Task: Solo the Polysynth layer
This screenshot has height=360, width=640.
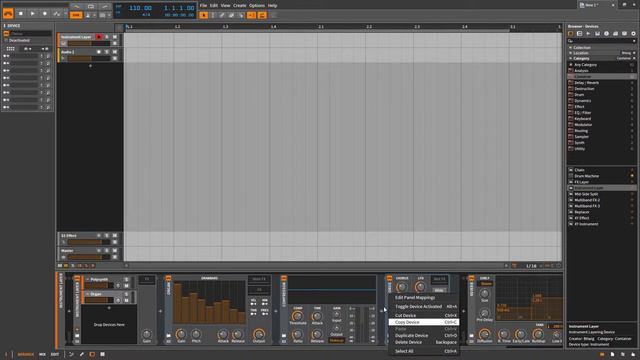Action: (x=126, y=280)
